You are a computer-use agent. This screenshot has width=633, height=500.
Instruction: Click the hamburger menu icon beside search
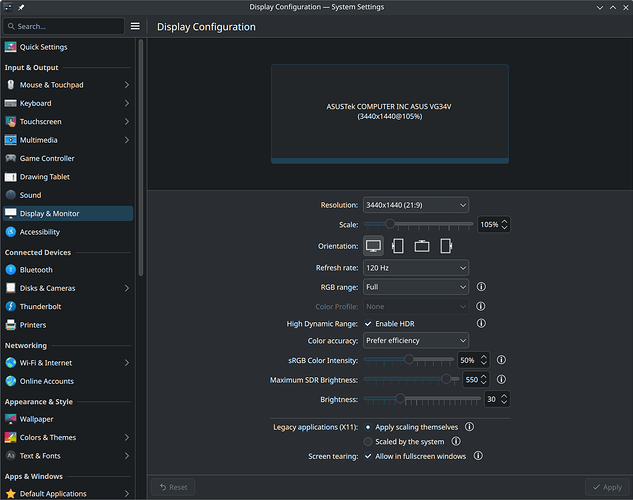point(135,26)
